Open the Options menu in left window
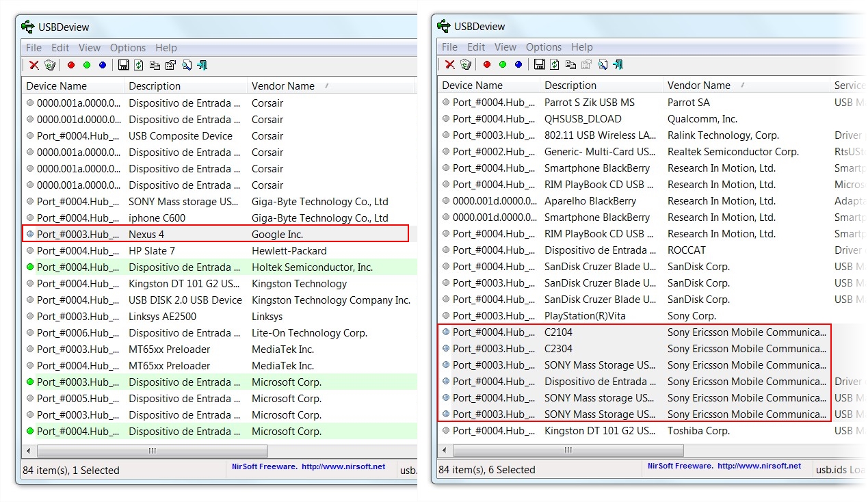 (x=128, y=48)
